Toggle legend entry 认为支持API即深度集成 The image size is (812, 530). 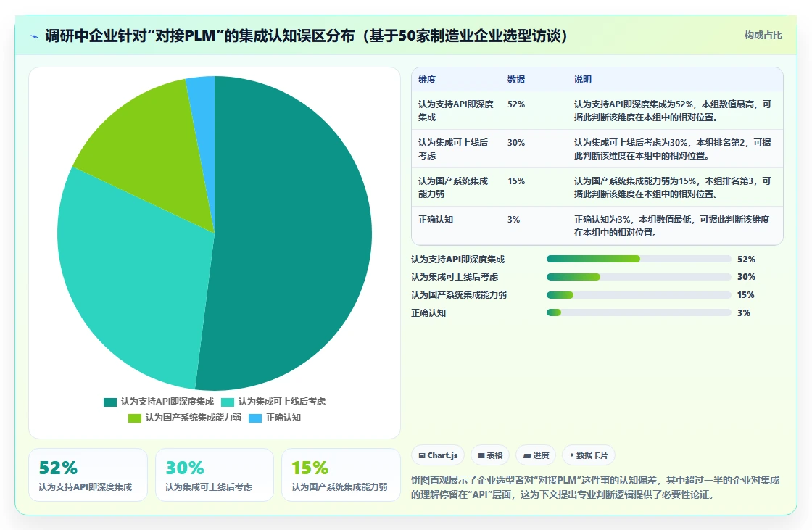pyautogui.click(x=159, y=402)
